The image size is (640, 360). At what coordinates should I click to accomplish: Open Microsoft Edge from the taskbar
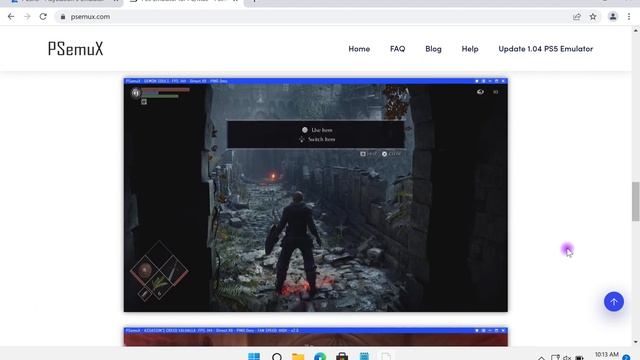[x=320, y=357]
